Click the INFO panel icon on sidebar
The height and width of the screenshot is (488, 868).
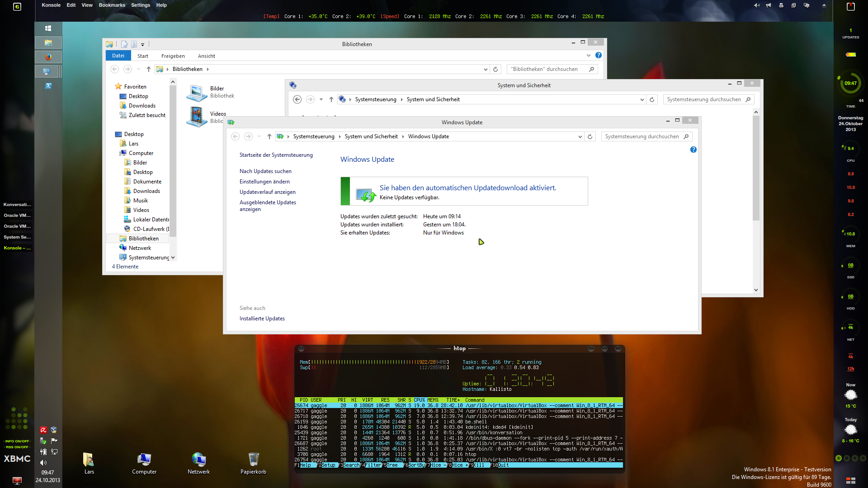point(17,441)
